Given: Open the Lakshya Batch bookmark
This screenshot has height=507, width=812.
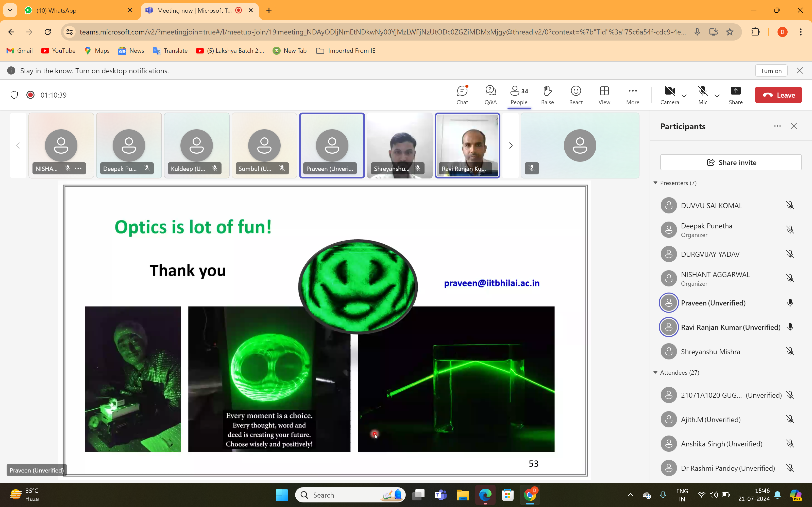Looking at the screenshot, I should tap(230, 51).
